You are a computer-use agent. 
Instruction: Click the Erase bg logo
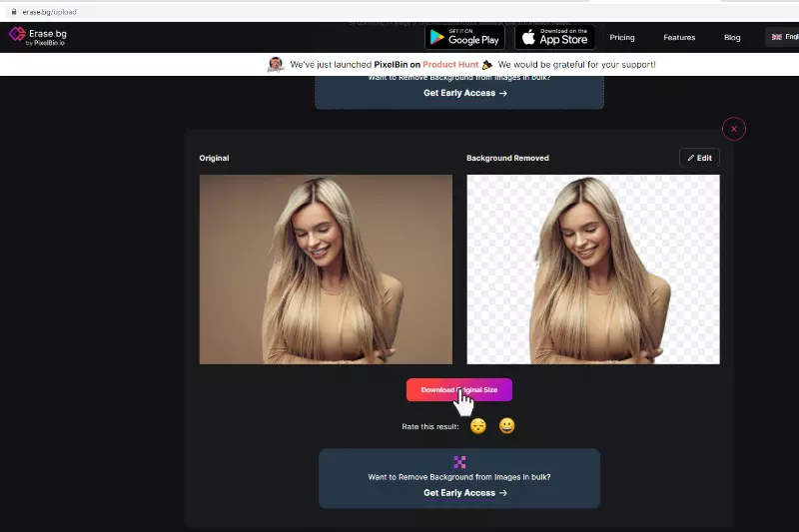tap(38, 37)
